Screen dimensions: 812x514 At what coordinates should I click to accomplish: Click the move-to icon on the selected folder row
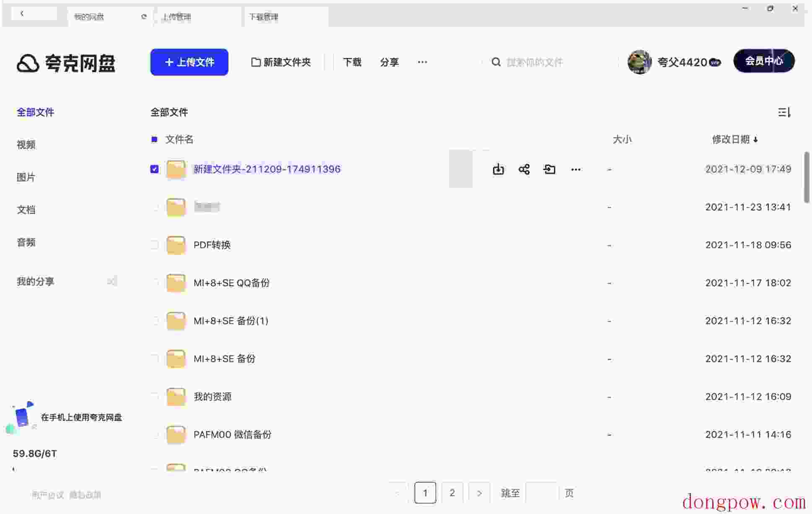click(549, 169)
